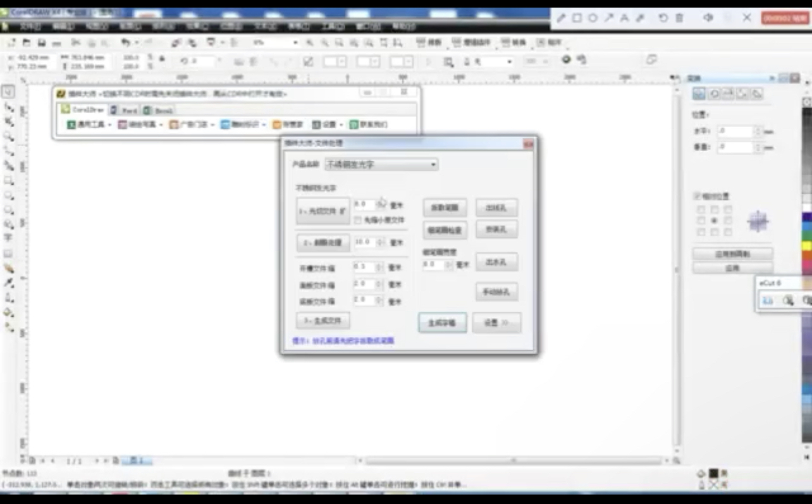The image size is (812, 504).
Task: Click the stepper on the 垂直 position field
Action: point(758,147)
